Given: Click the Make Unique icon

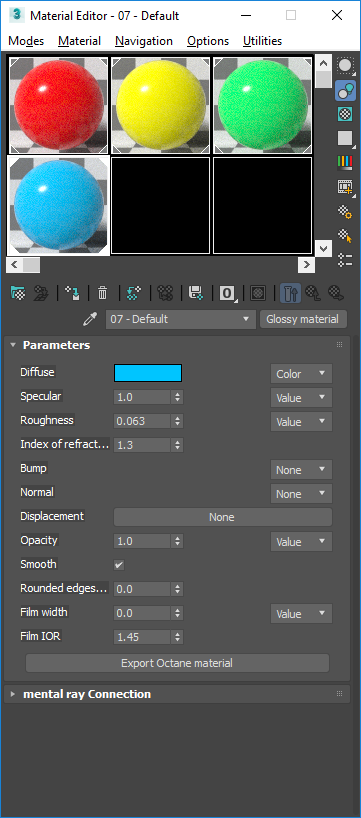Looking at the screenshot, I should 165,293.
